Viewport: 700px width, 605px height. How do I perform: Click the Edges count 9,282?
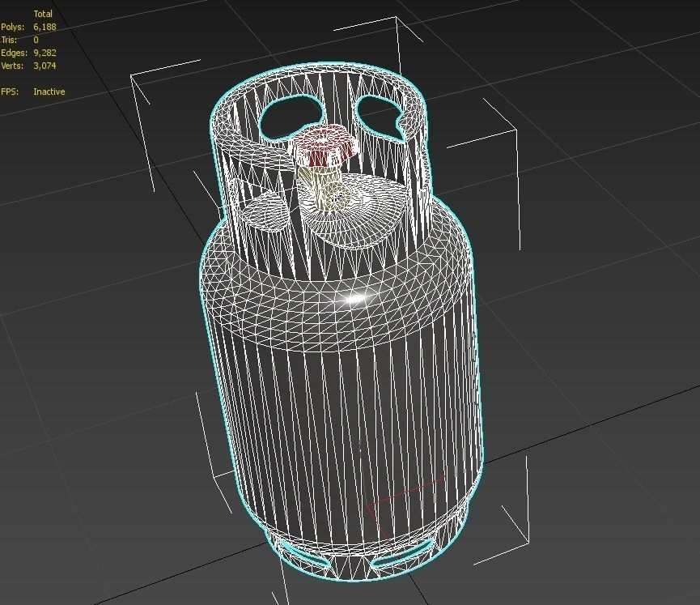click(x=45, y=53)
